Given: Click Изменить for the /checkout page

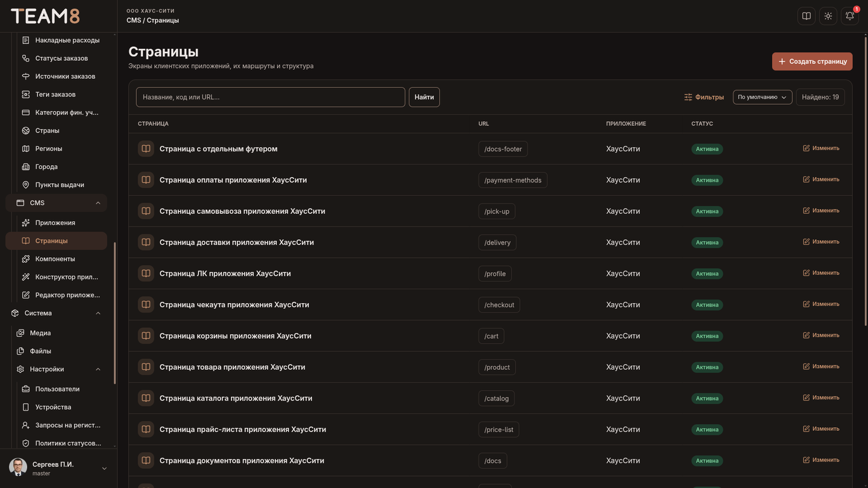Looking at the screenshot, I should [x=821, y=304].
